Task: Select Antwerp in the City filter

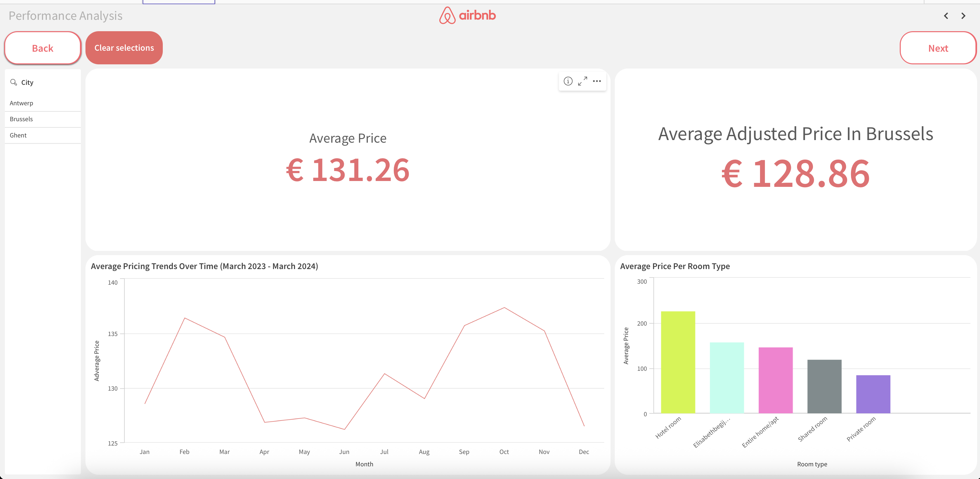Action: [21, 103]
